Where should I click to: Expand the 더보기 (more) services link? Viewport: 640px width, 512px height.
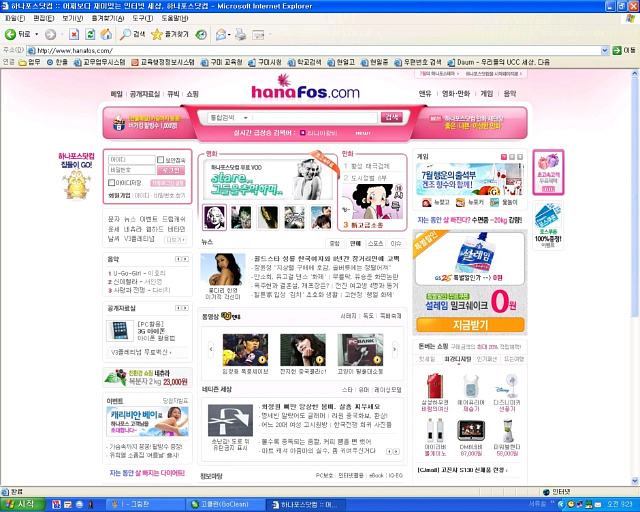point(176,240)
